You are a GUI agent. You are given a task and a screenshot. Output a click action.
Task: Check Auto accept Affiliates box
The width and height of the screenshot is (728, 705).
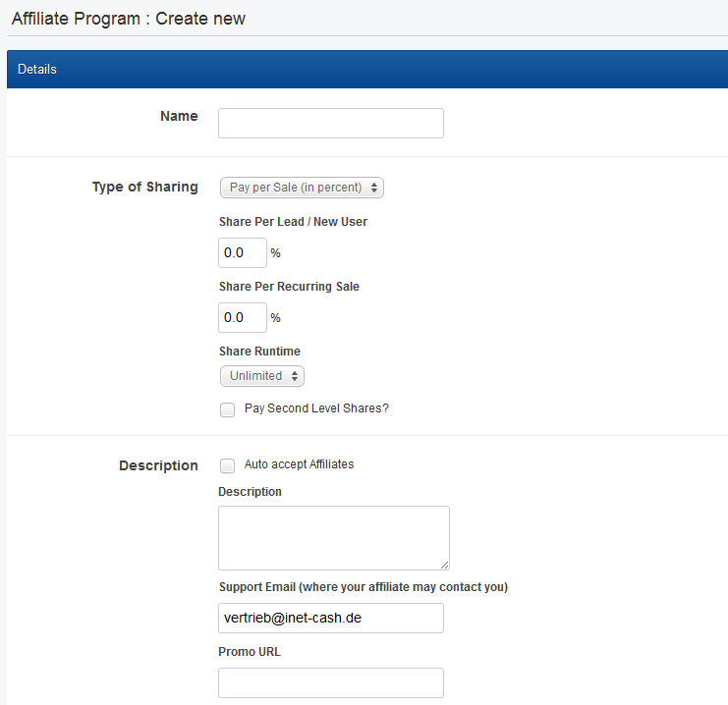click(x=228, y=465)
